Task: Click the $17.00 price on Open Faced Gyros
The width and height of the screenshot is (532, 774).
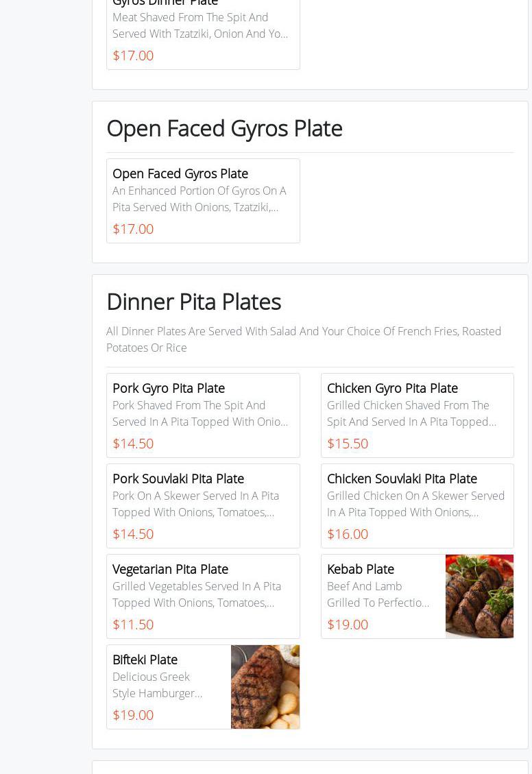Action: pos(133,229)
